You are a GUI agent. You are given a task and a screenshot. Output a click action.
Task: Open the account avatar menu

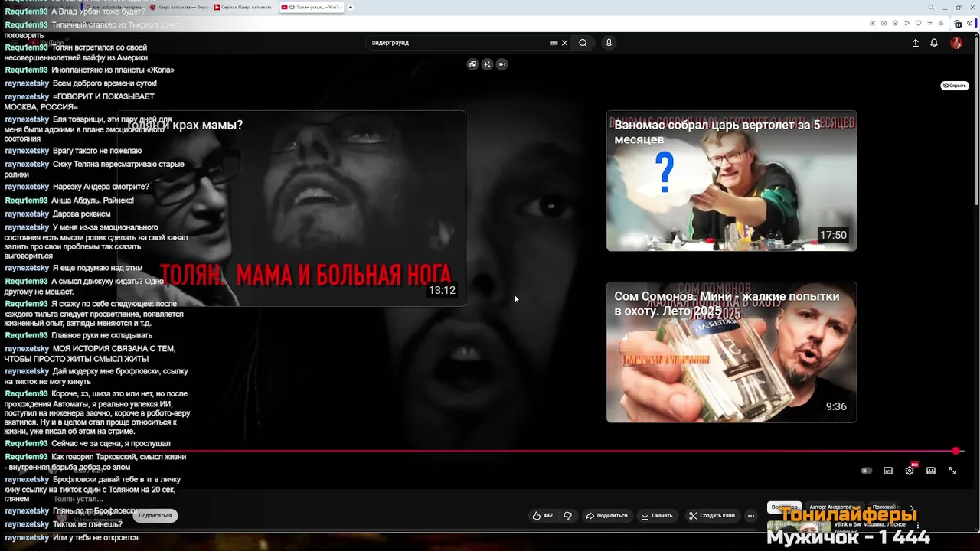(x=956, y=43)
